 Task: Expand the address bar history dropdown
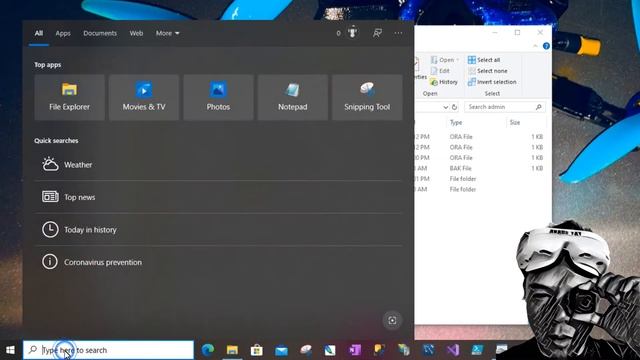[x=445, y=107]
